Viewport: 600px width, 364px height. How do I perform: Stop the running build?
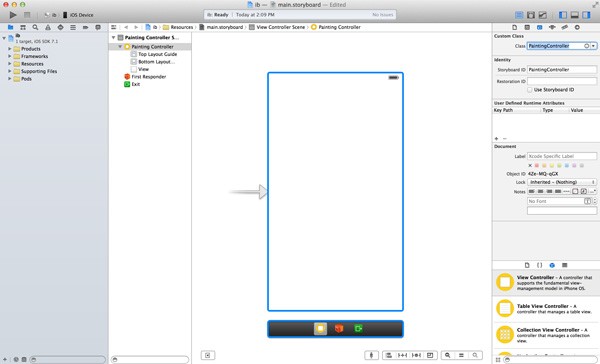click(27, 15)
